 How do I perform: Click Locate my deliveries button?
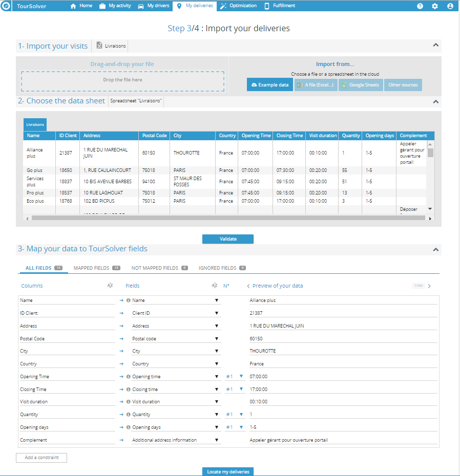(228, 471)
